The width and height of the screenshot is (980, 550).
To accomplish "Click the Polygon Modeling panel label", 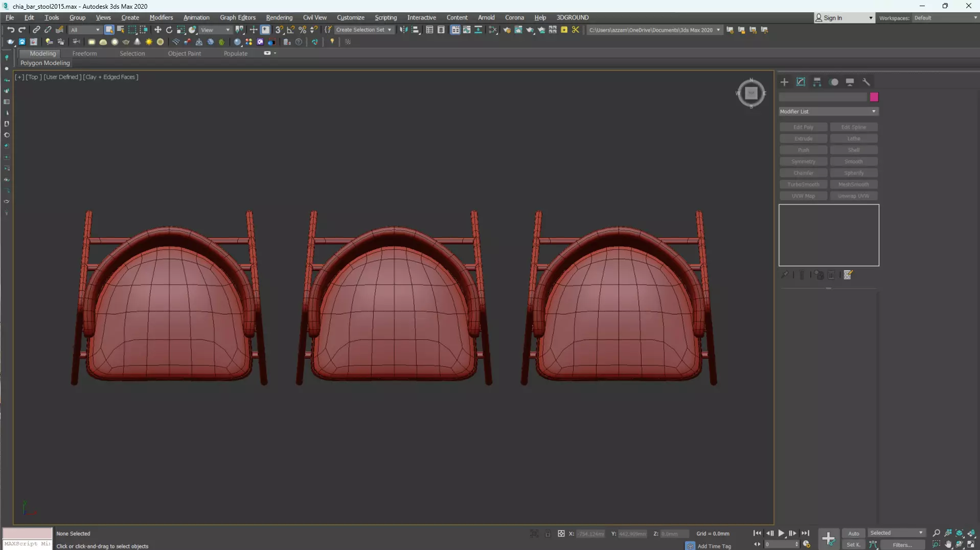I will [45, 63].
